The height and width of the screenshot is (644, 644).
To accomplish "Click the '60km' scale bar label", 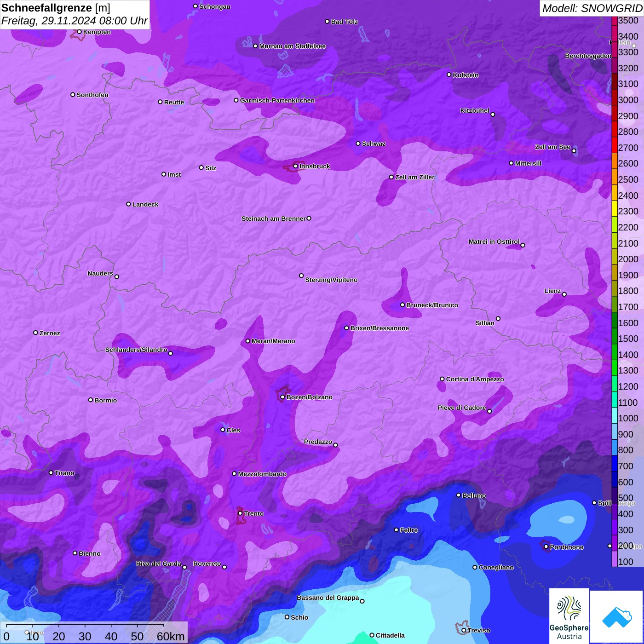I will [x=171, y=636].
